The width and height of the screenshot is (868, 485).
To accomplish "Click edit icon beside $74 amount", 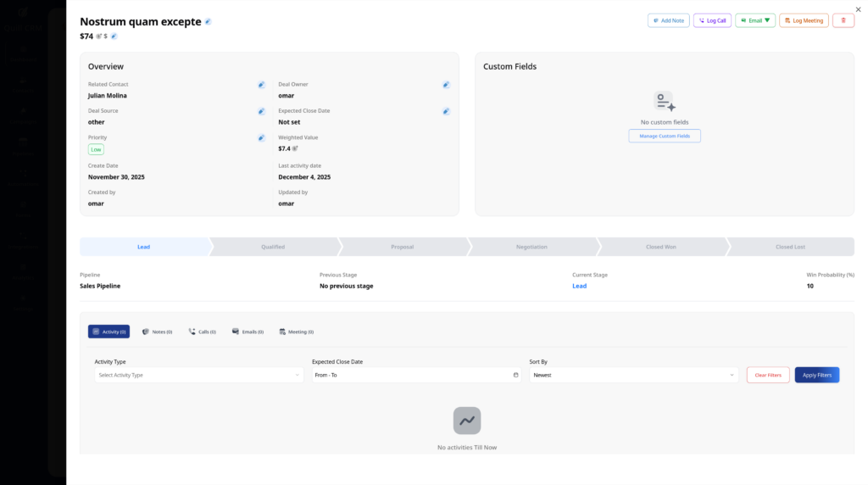I will (114, 36).
